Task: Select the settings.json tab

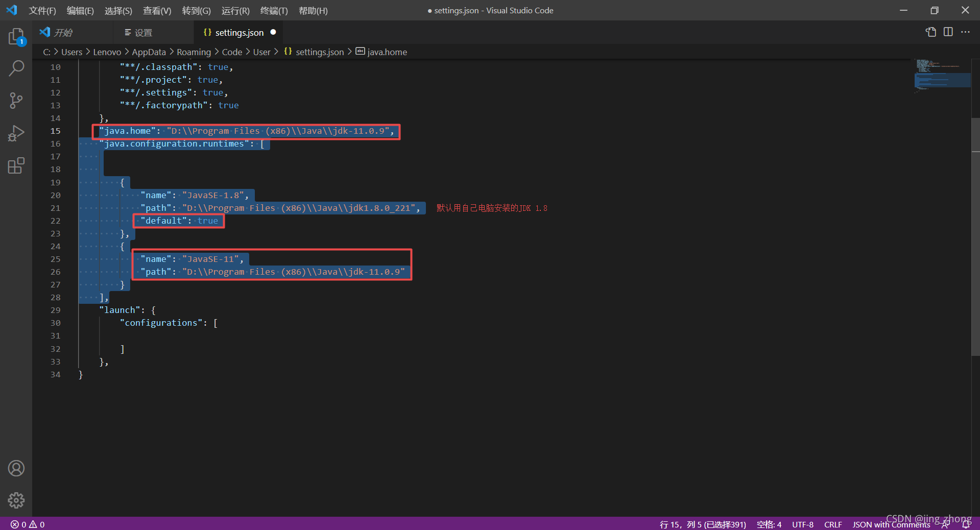Action: click(x=239, y=33)
